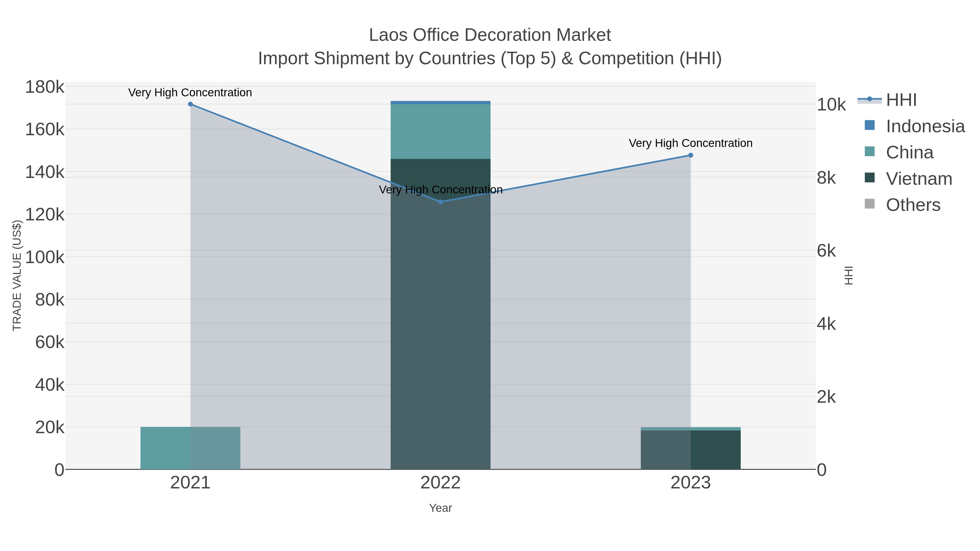
Task: Click the right 'HHI' axis title
Action: [x=848, y=275]
